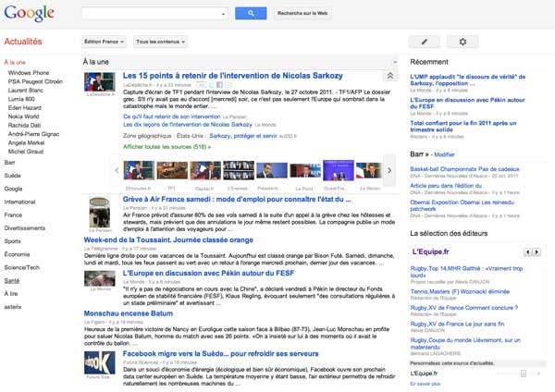Open the Facebook story thumbnail image
The height and width of the screenshot is (392, 555).
click(100, 362)
